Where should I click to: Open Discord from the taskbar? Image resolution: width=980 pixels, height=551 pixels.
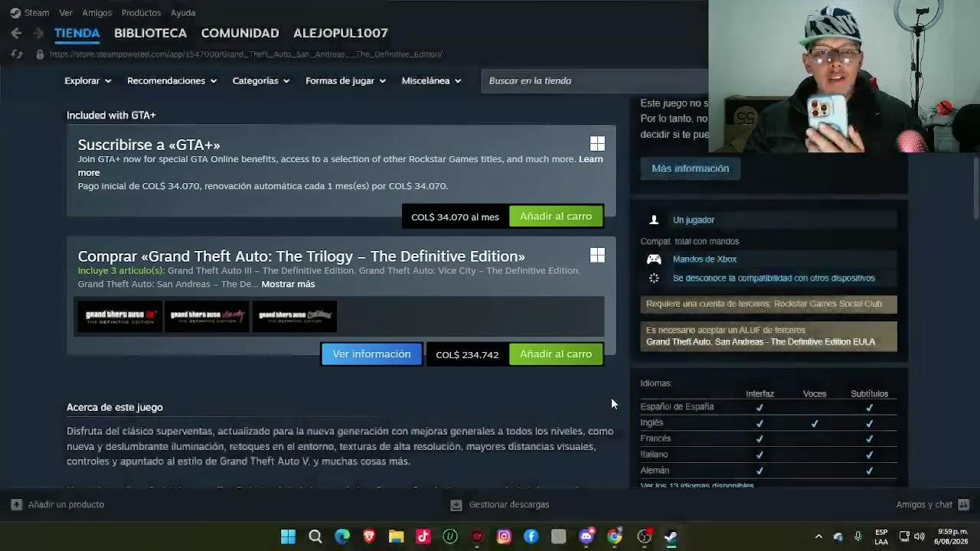(586, 536)
